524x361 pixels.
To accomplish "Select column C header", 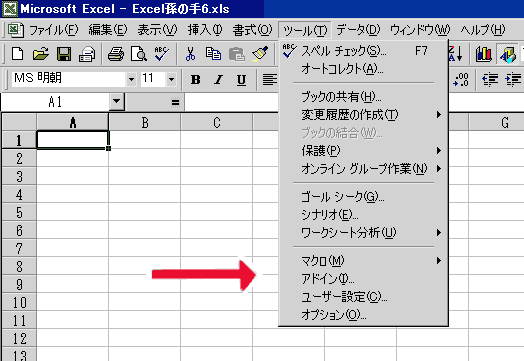I will pyautogui.click(x=217, y=122).
